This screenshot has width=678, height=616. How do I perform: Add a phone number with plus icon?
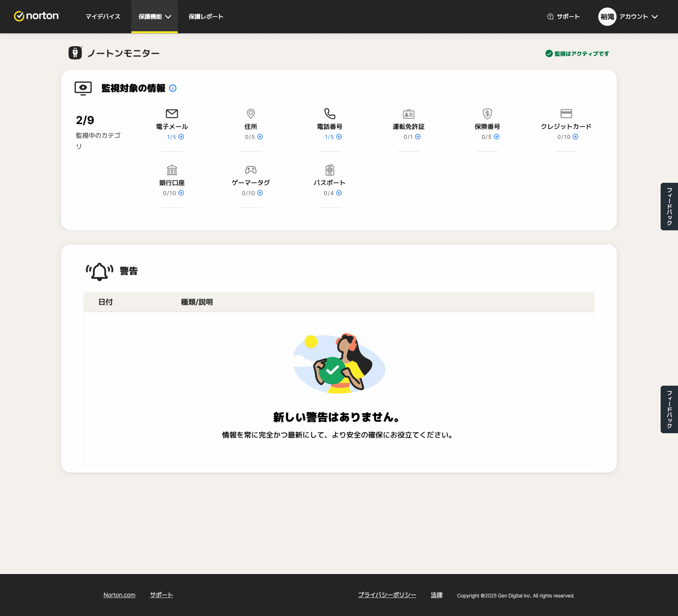(339, 137)
